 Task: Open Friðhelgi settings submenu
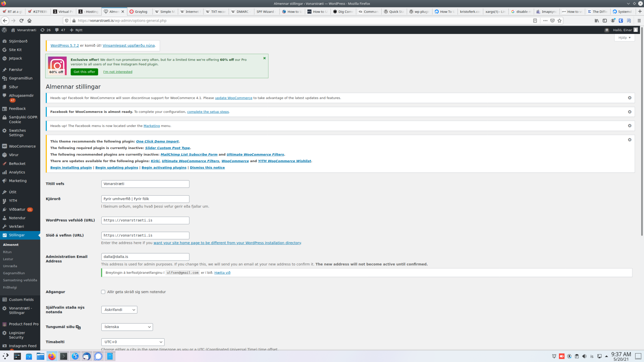click(10, 287)
